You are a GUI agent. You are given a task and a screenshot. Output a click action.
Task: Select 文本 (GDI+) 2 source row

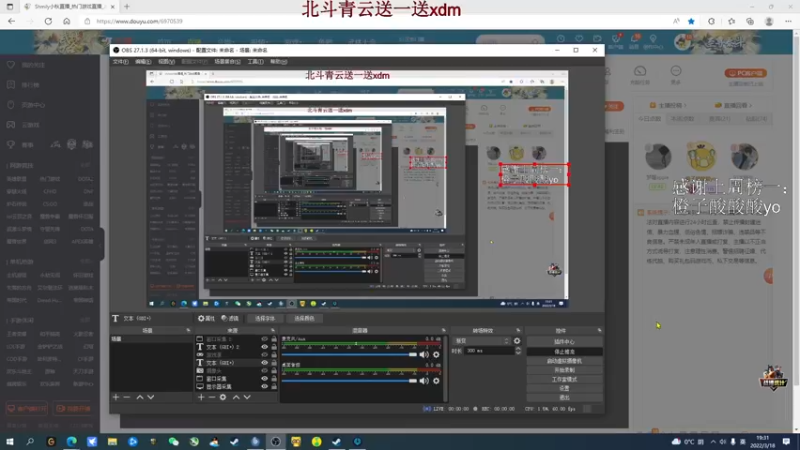pyautogui.click(x=236, y=347)
